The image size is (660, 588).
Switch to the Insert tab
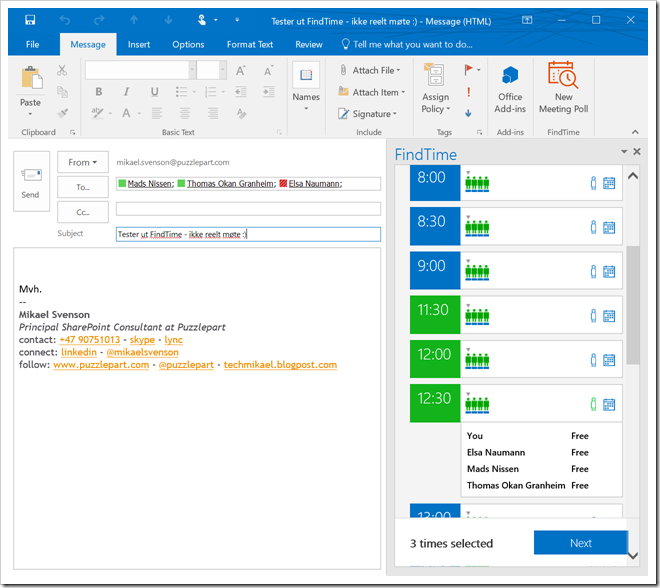(x=139, y=44)
